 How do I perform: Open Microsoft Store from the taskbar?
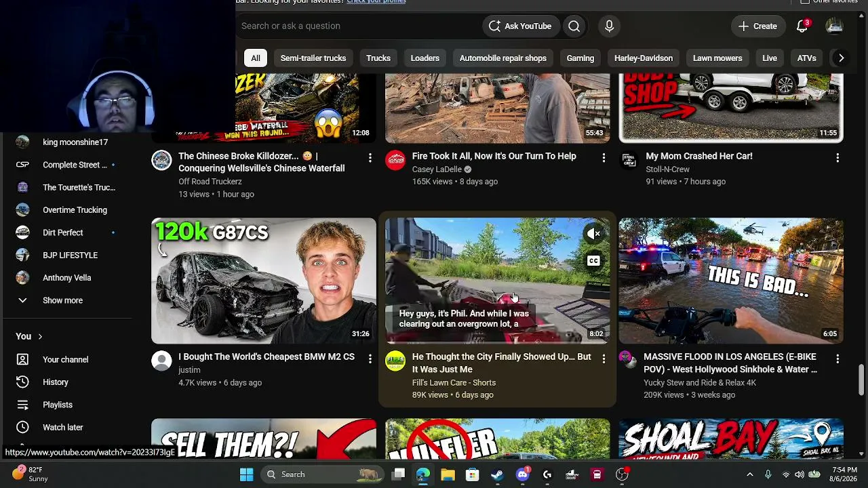[473, 474]
